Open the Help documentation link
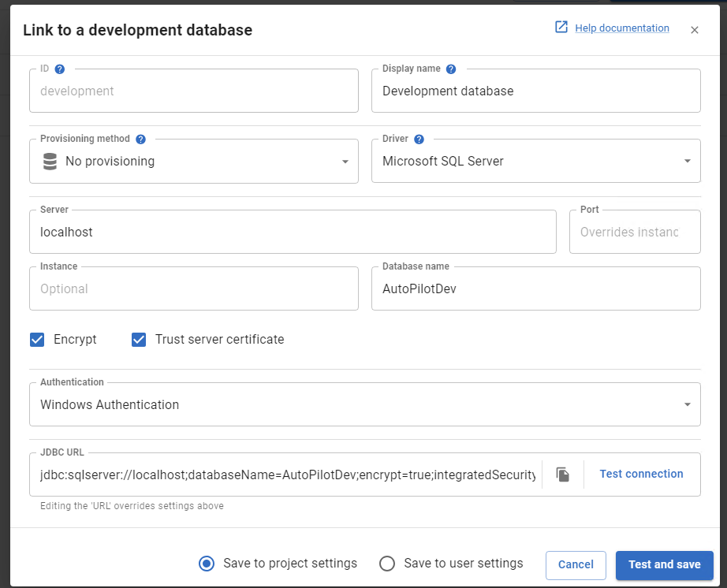 click(x=622, y=27)
